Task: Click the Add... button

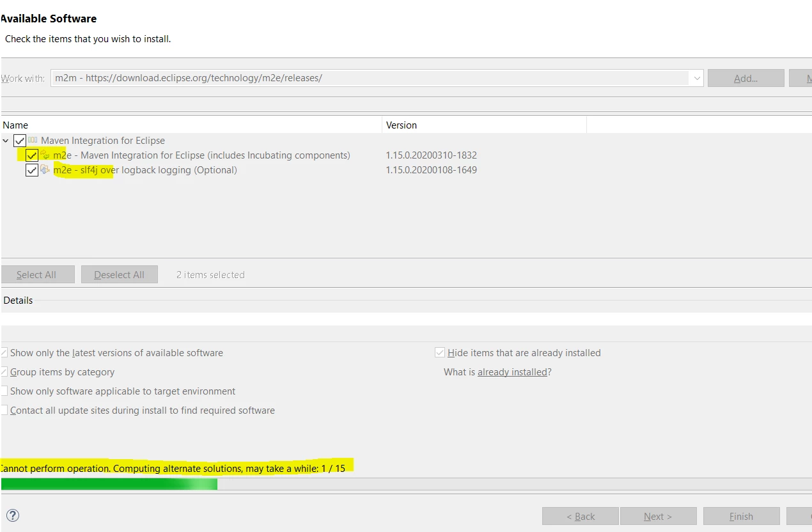Action: (746, 78)
